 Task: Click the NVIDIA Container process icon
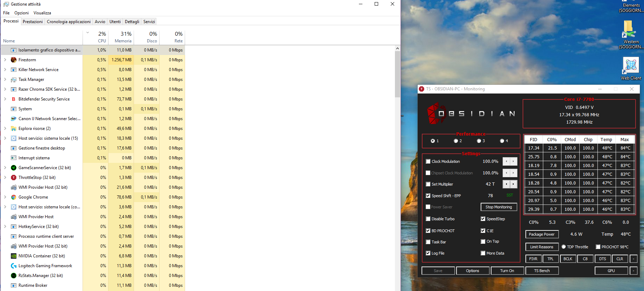[14, 256]
